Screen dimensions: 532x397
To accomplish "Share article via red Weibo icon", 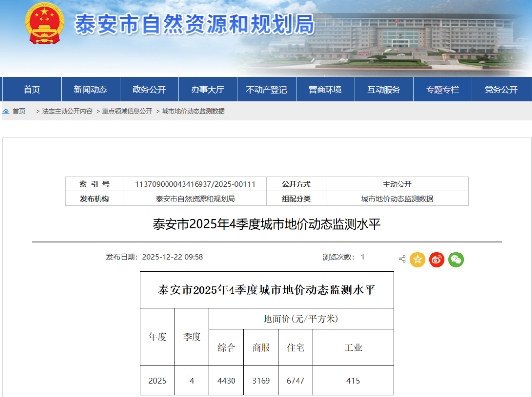I will pos(436,259).
